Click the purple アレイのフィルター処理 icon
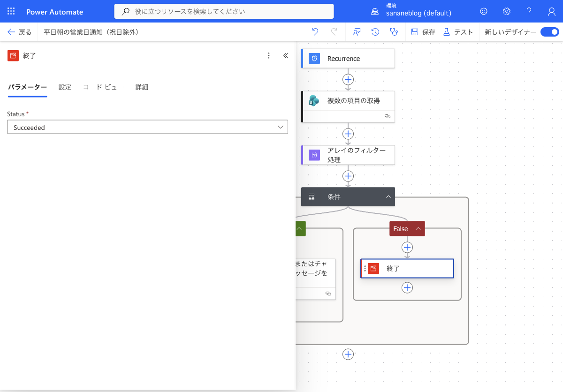Image resolution: width=563 pixels, height=392 pixels. pyautogui.click(x=314, y=155)
